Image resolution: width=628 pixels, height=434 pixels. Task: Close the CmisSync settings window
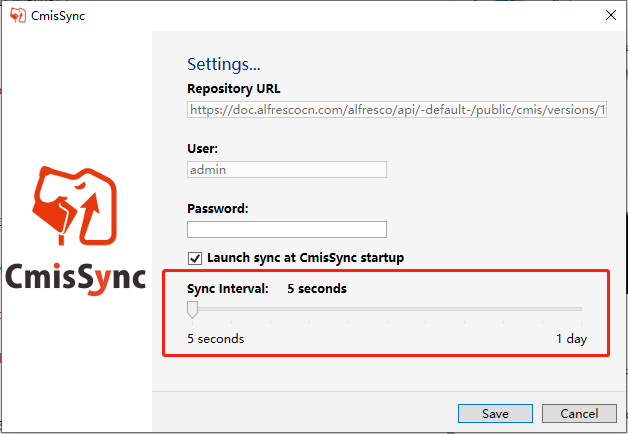pos(610,15)
